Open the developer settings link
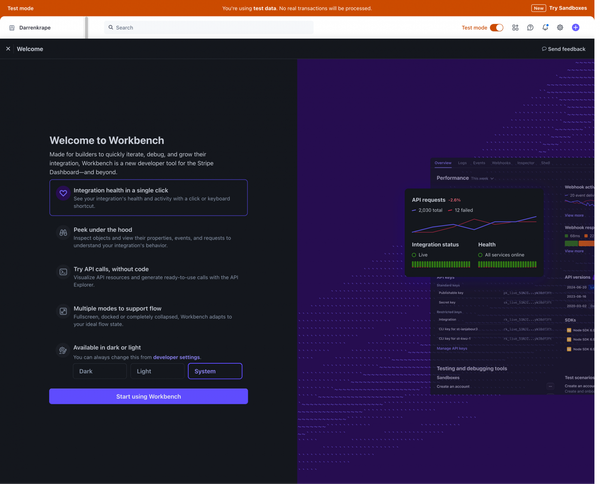Image resolution: width=600 pixels, height=484 pixels. tap(176, 357)
